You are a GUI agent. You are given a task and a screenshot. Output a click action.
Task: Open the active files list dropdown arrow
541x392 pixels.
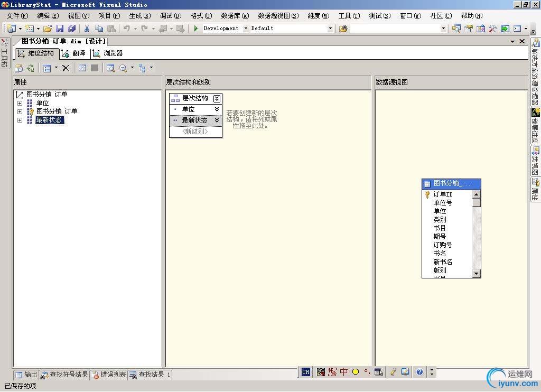[512, 41]
